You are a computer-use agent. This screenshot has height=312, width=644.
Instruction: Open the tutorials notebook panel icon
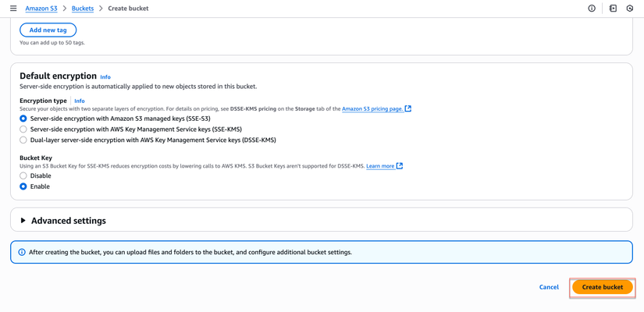(613, 9)
